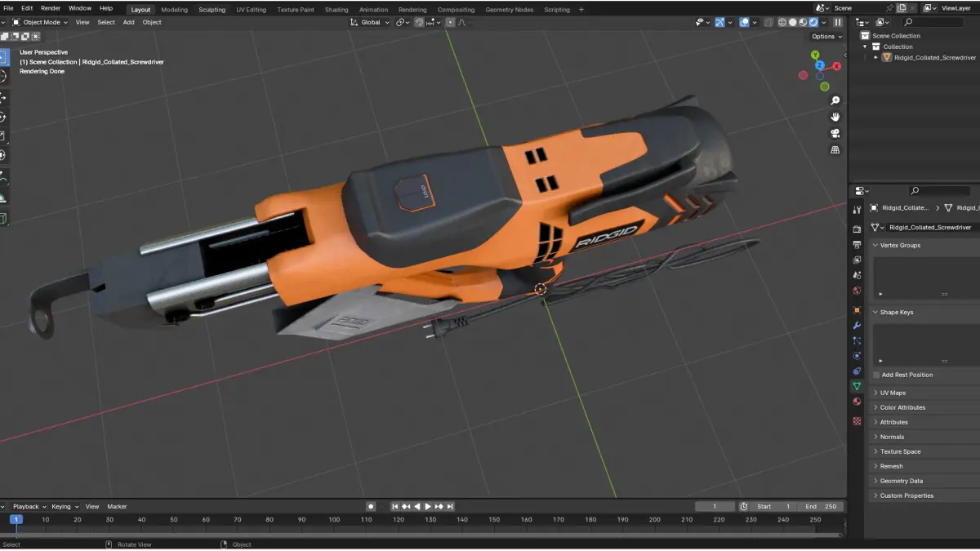Open the viewport Options dropdown

point(826,37)
